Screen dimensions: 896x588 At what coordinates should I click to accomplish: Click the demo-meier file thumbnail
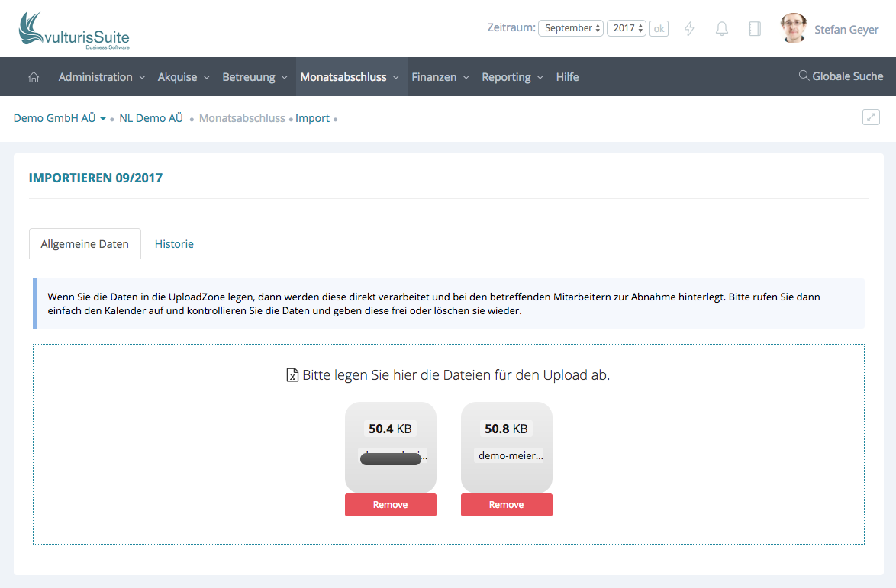coord(506,447)
